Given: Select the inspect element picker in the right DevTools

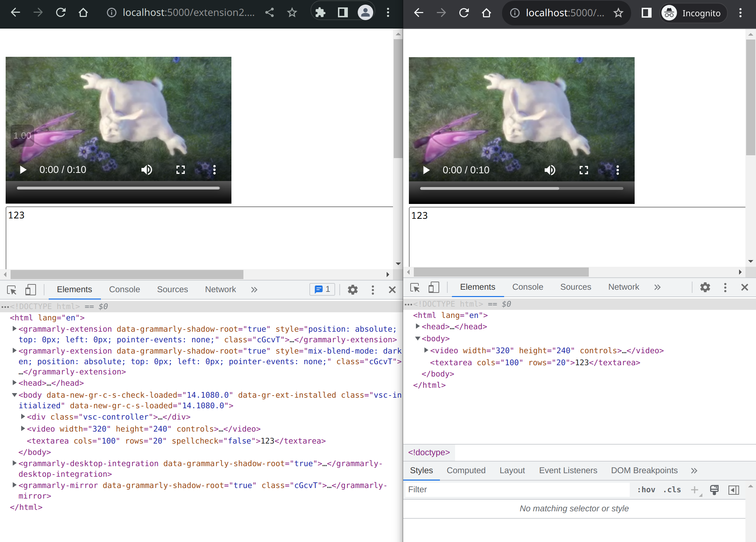Looking at the screenshot, I should 415,288.
